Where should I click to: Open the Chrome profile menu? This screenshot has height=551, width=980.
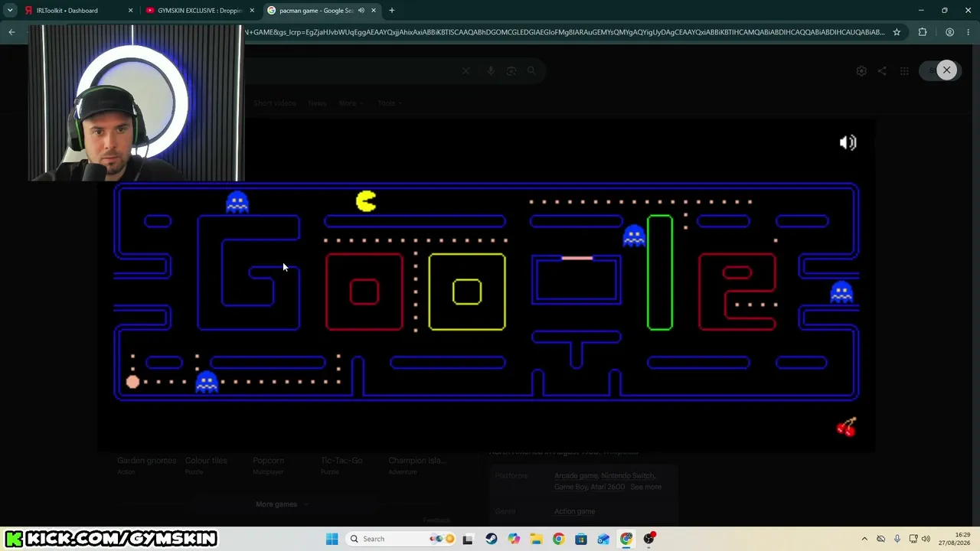pos(949,32)
